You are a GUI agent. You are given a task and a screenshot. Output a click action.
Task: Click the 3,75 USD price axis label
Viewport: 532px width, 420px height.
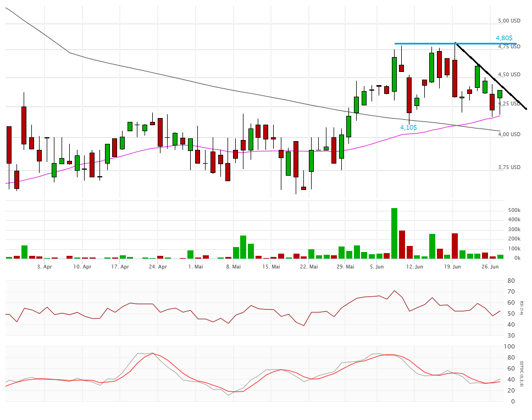pyautogui.click(x=508, y=167)
